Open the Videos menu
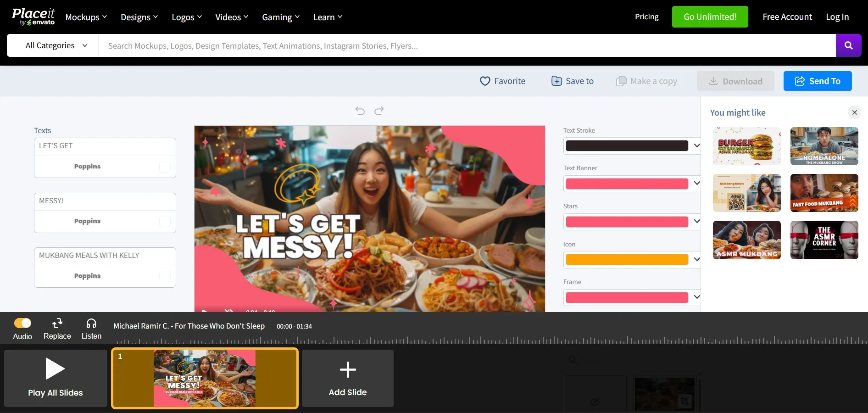This screenshot has width=868, height=413. click(x=231, y=17)
